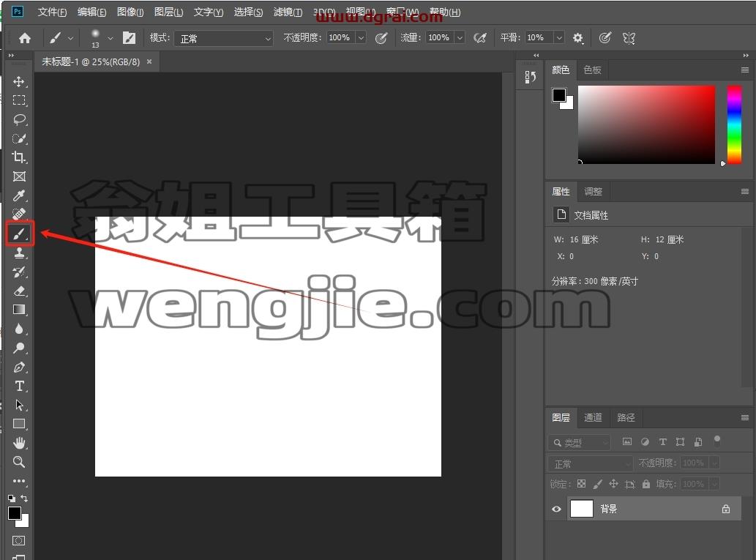Open the brush tool preset picker arrow

click(71, 37)
